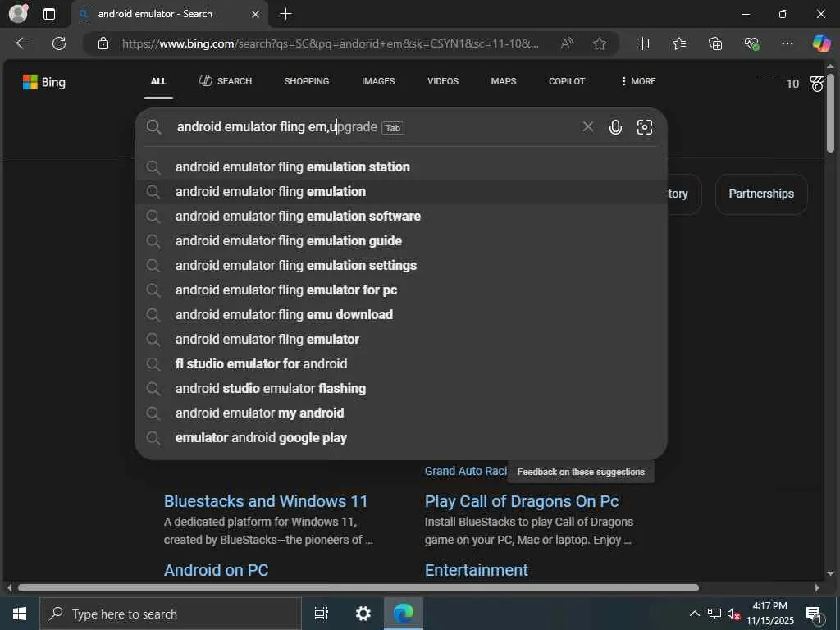Open the muted volume tray icon

733,614
